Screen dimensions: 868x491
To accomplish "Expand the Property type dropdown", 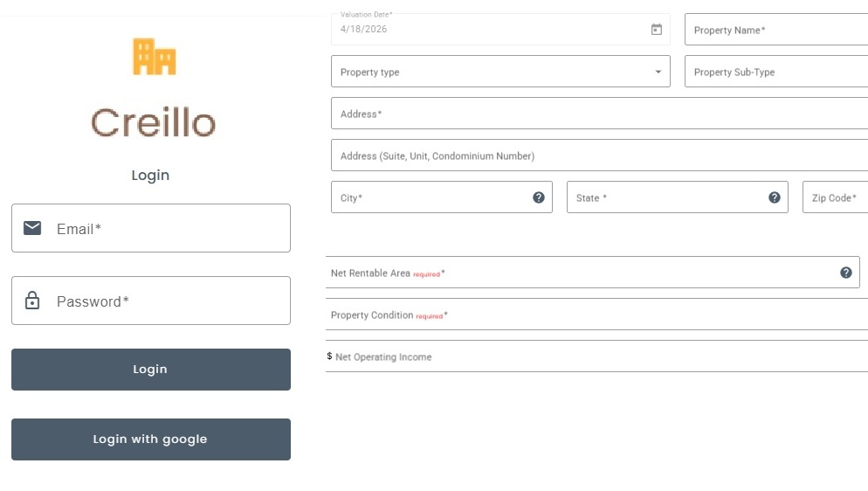I will 658,72.
